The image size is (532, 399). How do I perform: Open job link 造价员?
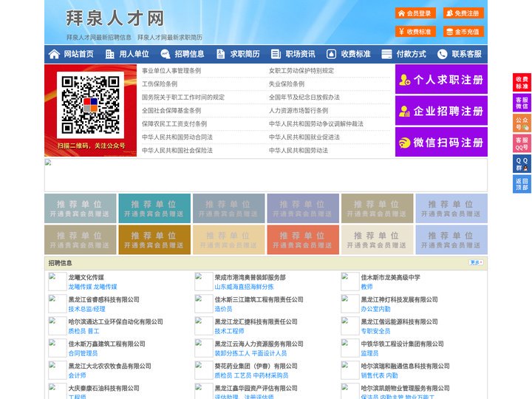[x=223, y=309]
